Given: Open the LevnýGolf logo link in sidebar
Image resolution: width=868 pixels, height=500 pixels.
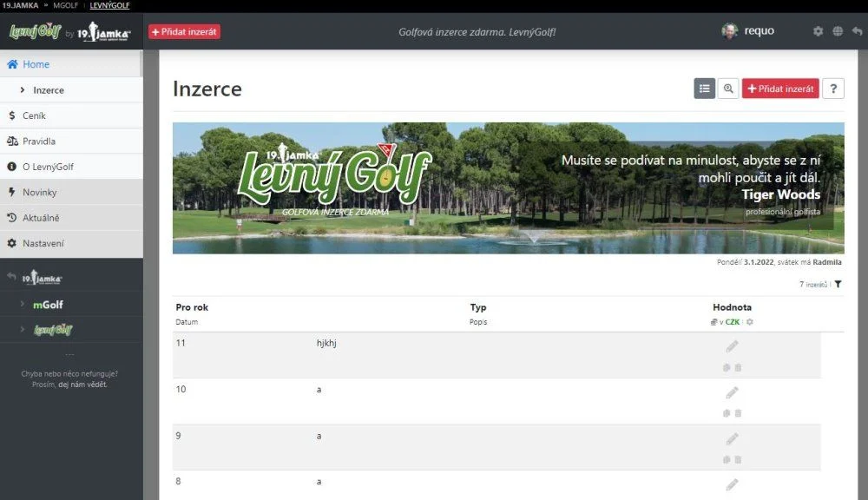Looking at the screenshot, I should [x=53, y=330].
